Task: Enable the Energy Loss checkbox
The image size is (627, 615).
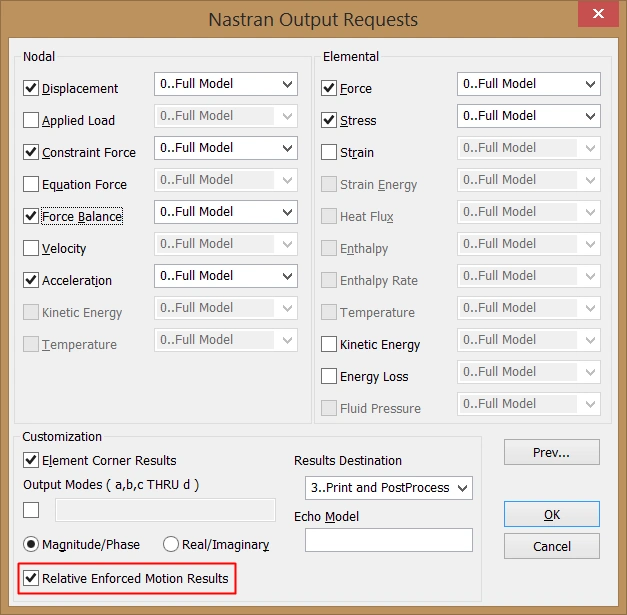Action: click(329, 376)
